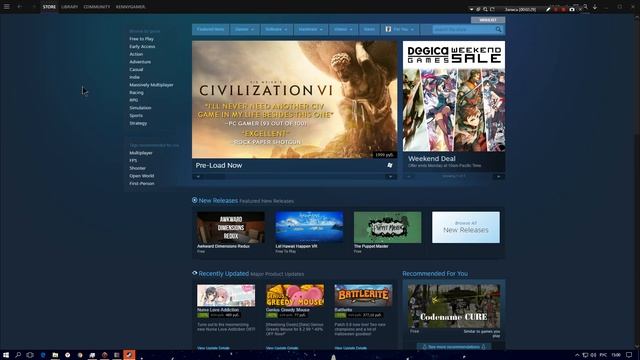Open the hamburger menu icon at top-left

7,7
